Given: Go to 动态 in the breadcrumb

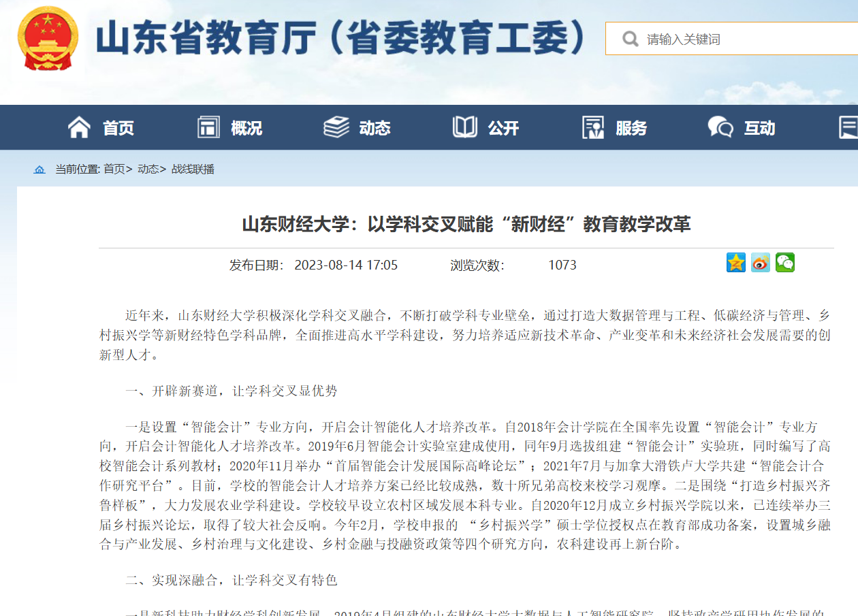Looking at the screenshot, I should pos(148,169).
